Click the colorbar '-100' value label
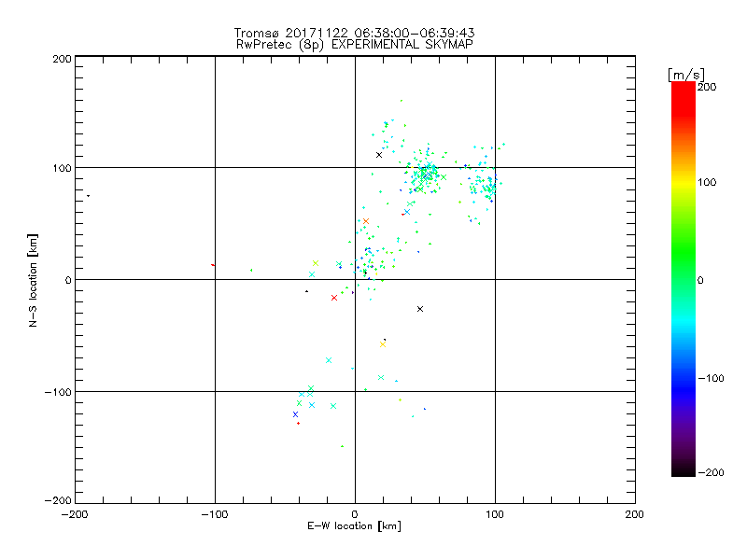 coord(711,378)
